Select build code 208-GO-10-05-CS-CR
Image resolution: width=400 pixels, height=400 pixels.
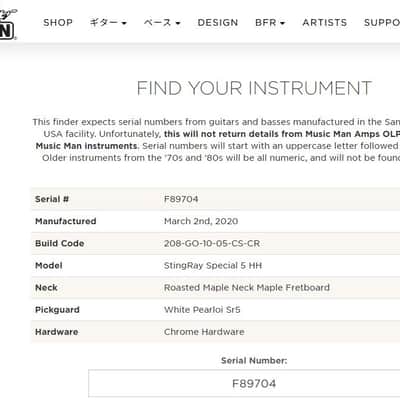[212, 243]
